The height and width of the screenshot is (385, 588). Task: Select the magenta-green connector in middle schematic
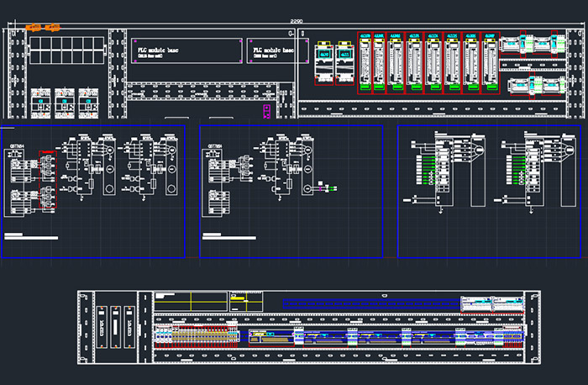click(324, 188)
